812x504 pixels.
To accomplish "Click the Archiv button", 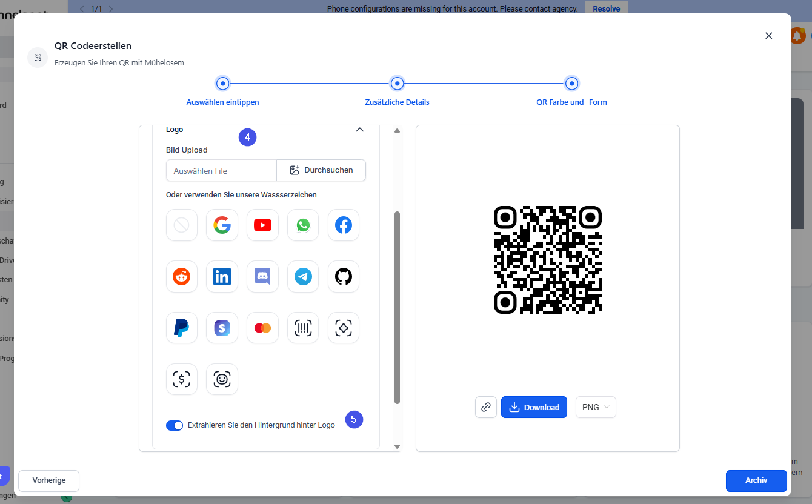I will (x=756, y=480).
